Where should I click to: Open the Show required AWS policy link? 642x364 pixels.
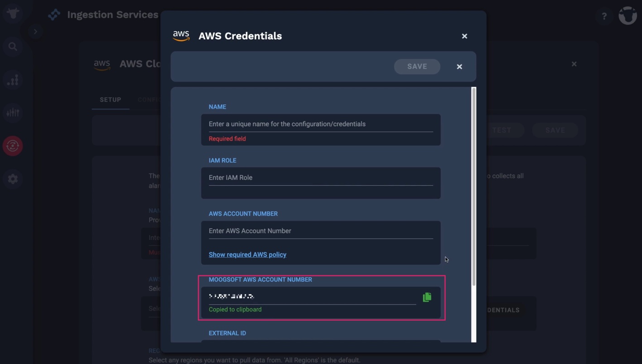point(247,254)
